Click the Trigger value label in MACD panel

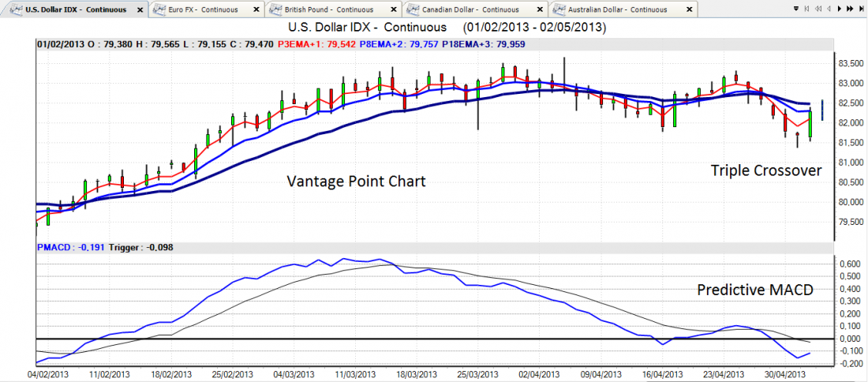click(x=141, y=247)
